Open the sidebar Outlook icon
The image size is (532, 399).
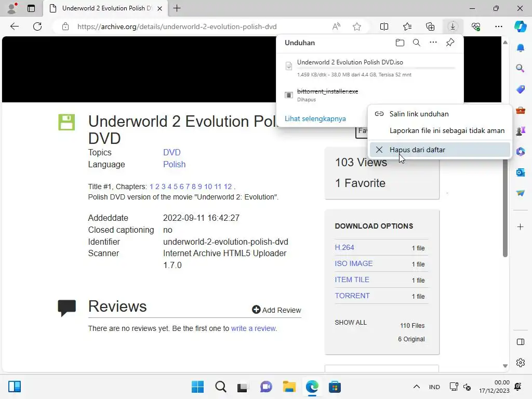(x=520, y=172)
